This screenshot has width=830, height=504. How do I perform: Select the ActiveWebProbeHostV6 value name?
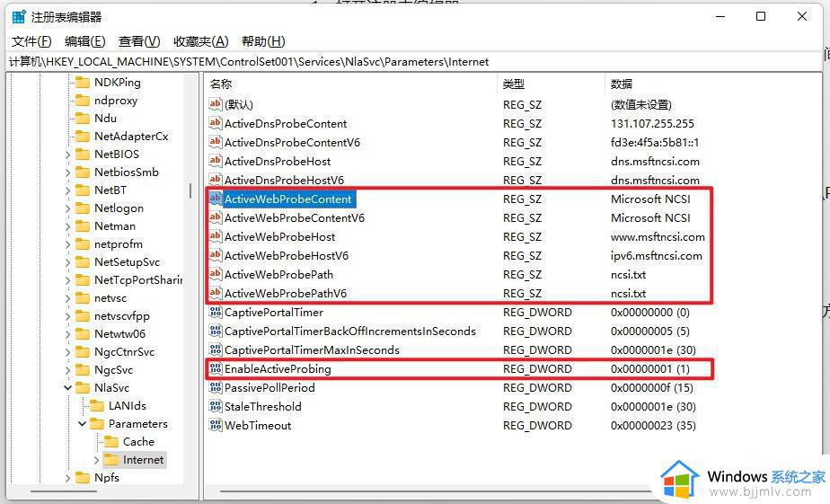tap(287, 256)
